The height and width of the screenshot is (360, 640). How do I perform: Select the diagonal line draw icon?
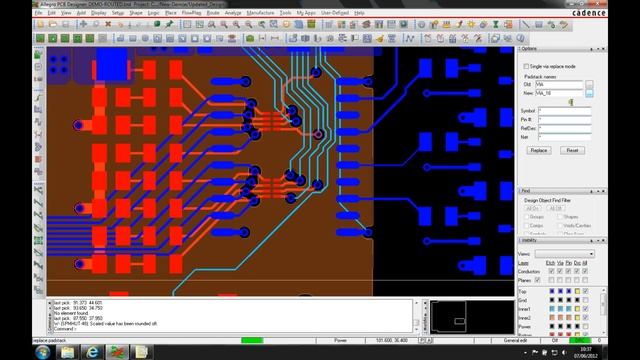(525, 24)
